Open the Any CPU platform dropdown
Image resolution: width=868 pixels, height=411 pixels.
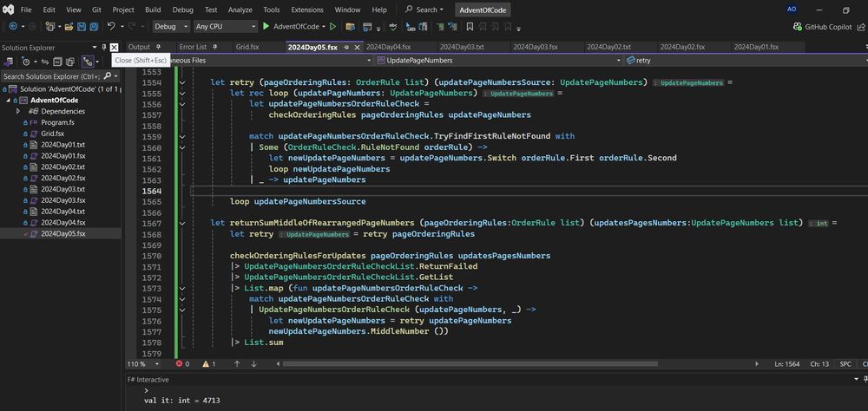tap(226, 26)
